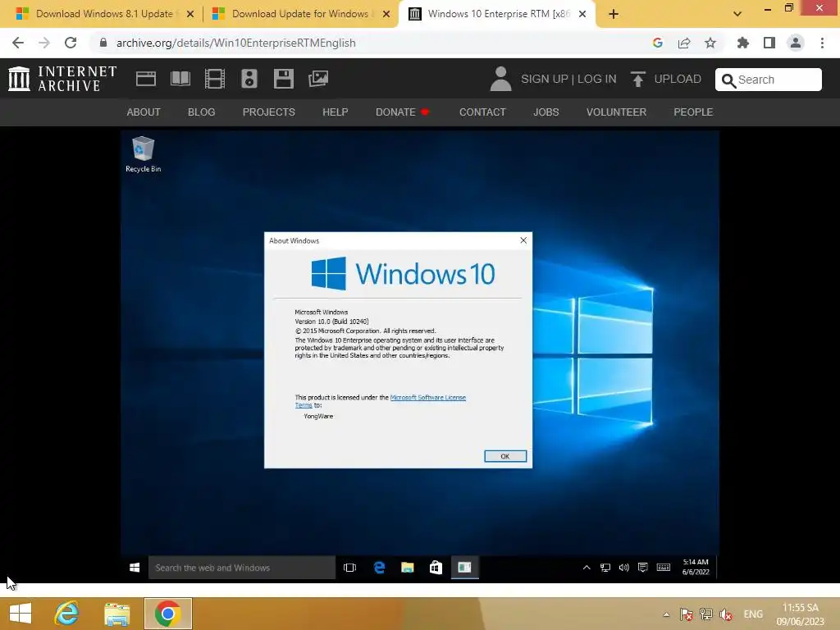Screen dimensions: 840x630
Task: Expand hidden icons in emulated tray
Action: coord(587,568)
